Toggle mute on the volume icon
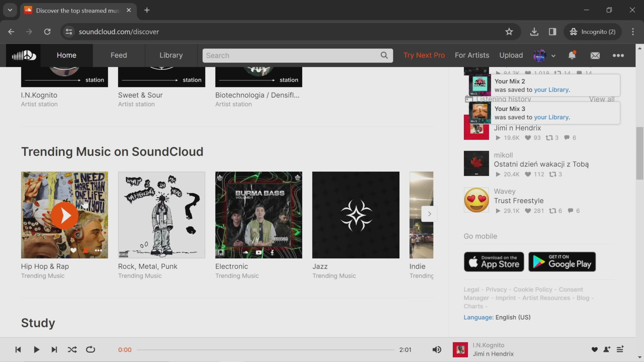 (437, 350)
